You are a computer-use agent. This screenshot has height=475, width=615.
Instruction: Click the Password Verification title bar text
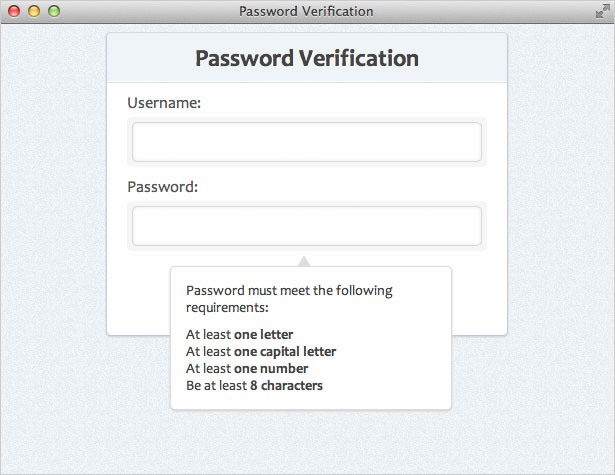(306, 11)
